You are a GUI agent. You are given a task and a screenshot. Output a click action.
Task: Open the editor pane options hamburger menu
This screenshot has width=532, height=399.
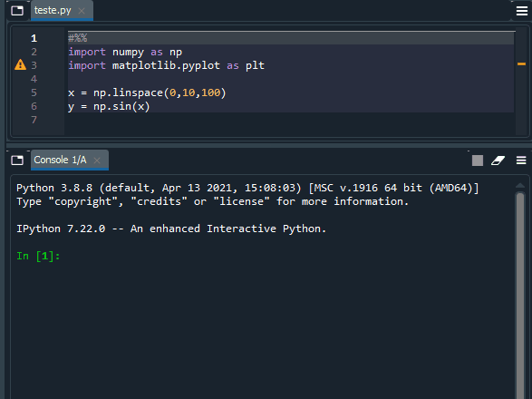coord(522,11)
